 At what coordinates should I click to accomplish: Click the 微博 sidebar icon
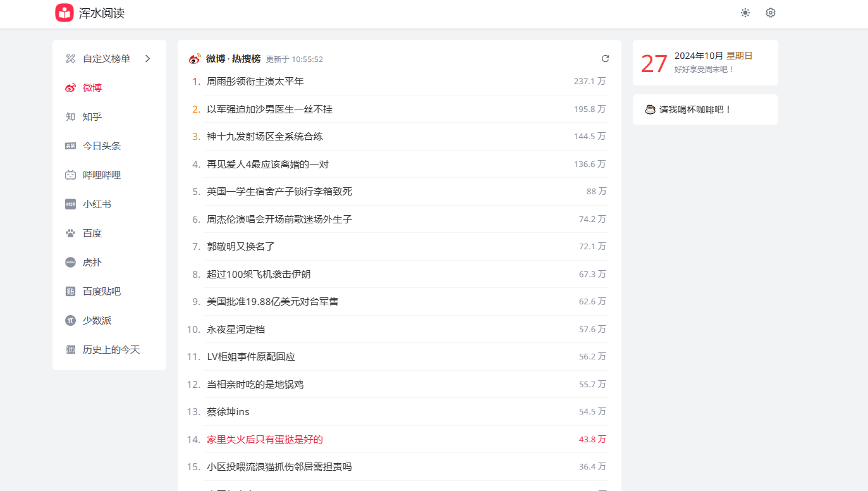(70, 88)
